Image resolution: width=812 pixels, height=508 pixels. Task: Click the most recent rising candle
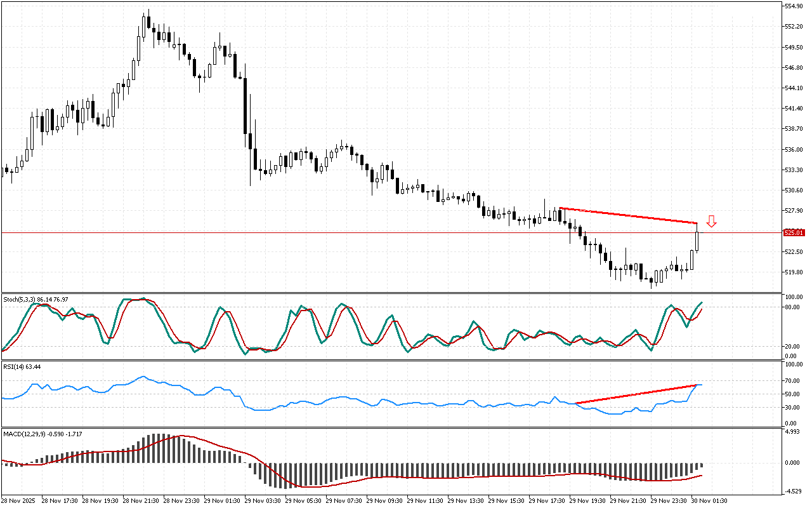tap(697, 240)
